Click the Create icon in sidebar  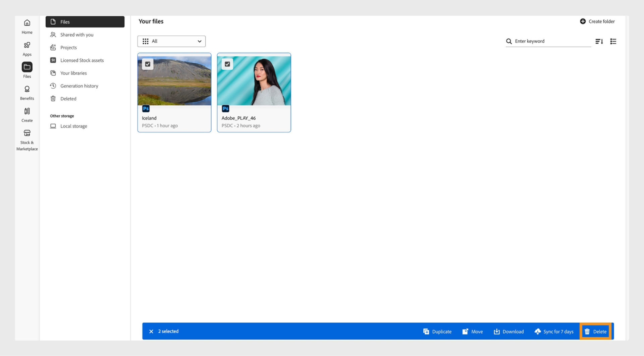pyautogui.click(x=27, y=114)
